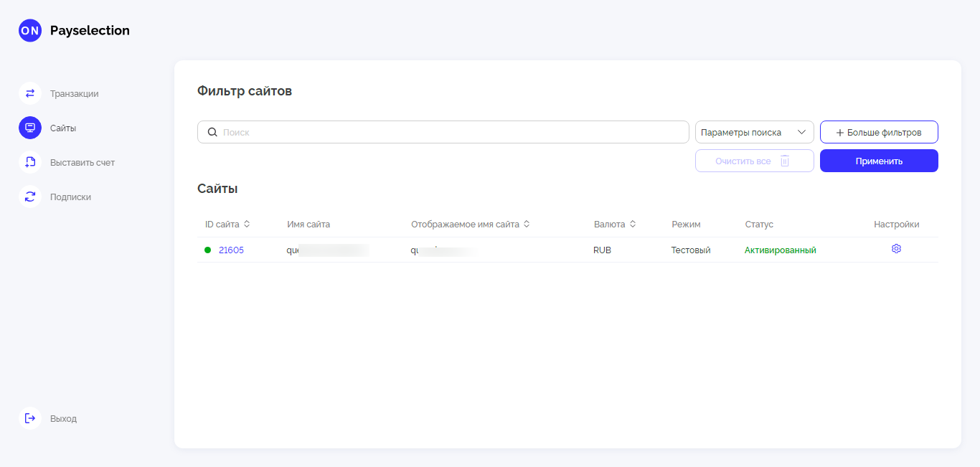The image size is (980, 467).
Task: Click the Сайты monitor icon in sidebar
Action: coord(30,128)
